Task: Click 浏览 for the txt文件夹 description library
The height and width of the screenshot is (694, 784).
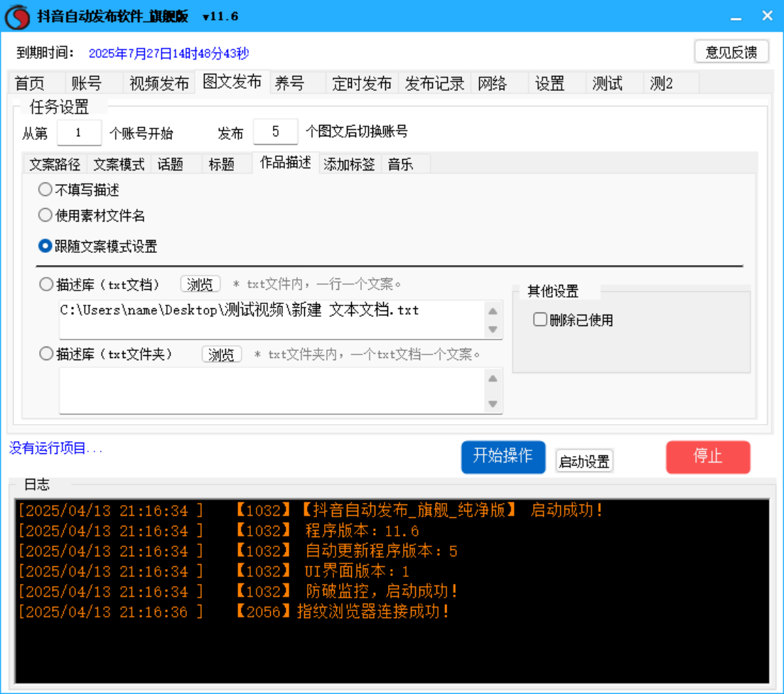Action: pyautogui.click(x=222, y=354)
